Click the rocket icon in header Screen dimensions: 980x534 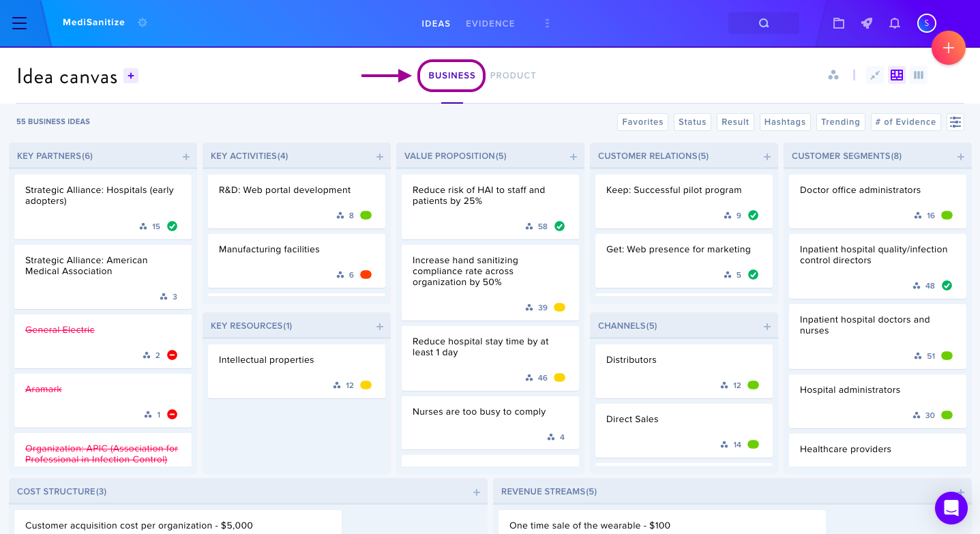tap(867, 23)
